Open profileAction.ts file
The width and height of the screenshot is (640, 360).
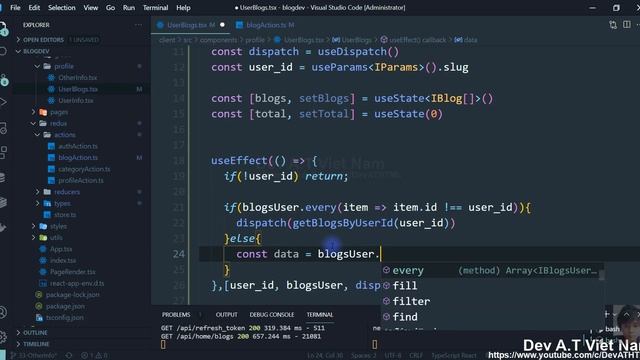coord(81,180)
